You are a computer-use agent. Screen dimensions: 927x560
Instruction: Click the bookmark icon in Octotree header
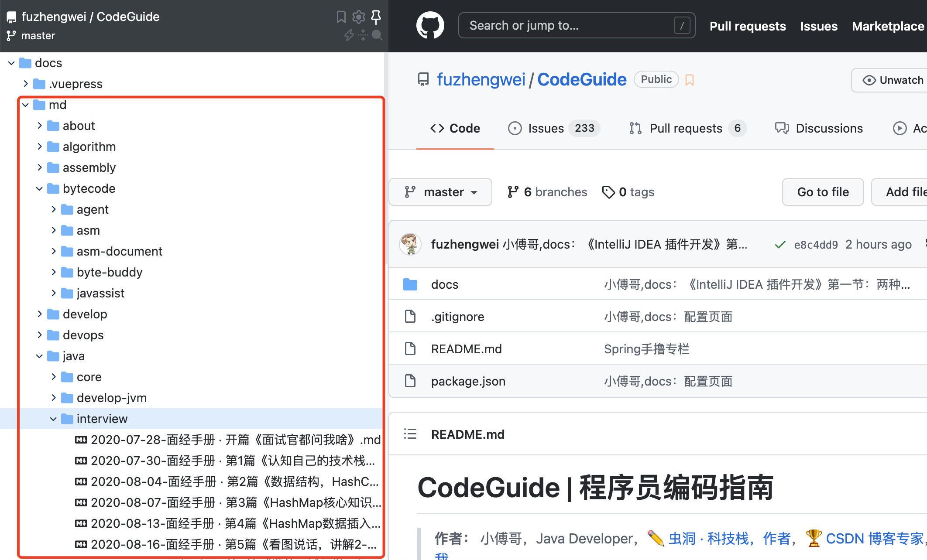pyautogui.click(x=341, y=17)
